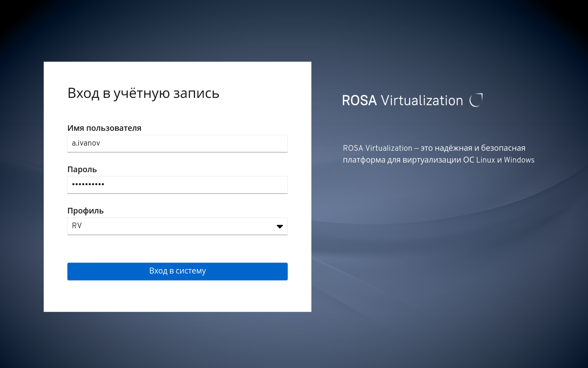Click the ROSA logo emblem icon
Viewport: 588px width, 368px height.
click(x=476, y=100)
